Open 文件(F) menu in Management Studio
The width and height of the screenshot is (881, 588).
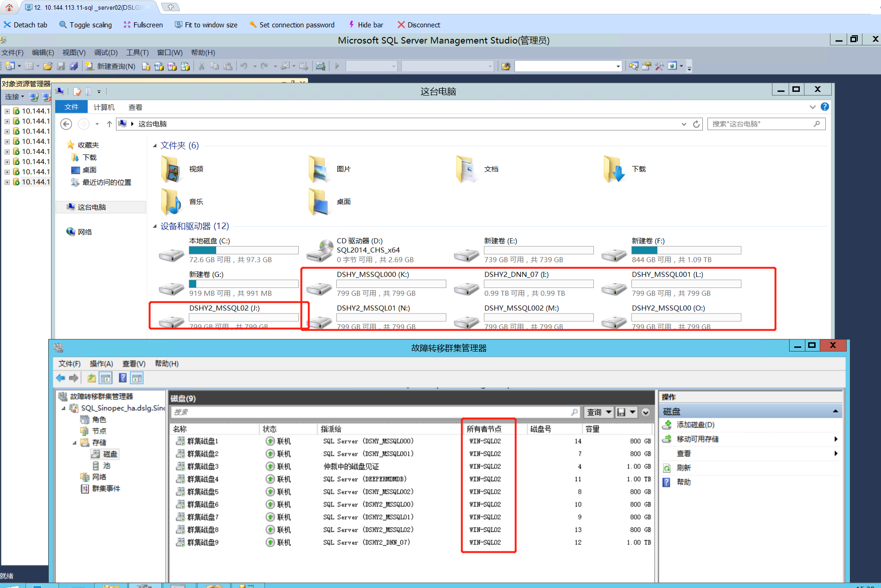point(13,52)
